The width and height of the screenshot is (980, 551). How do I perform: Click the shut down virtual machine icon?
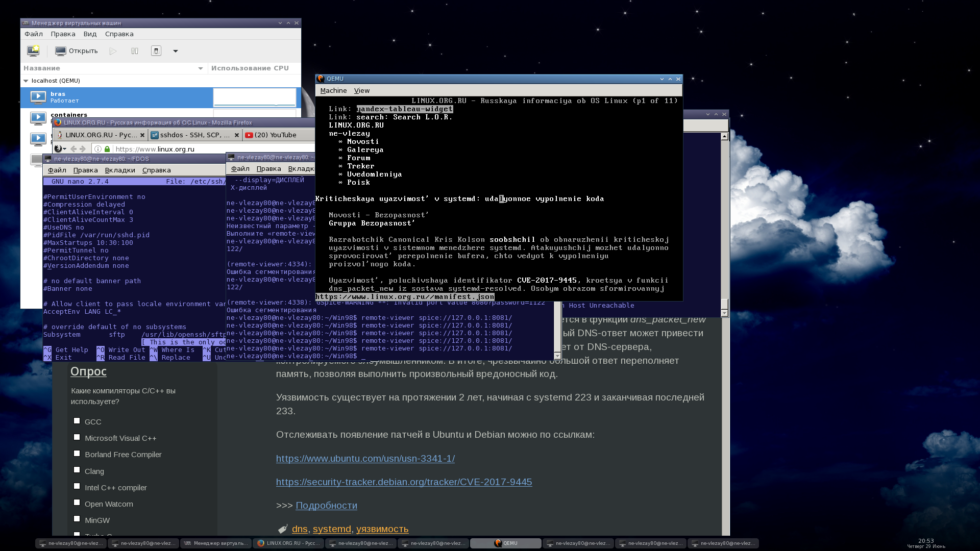(x=156, y=51)
